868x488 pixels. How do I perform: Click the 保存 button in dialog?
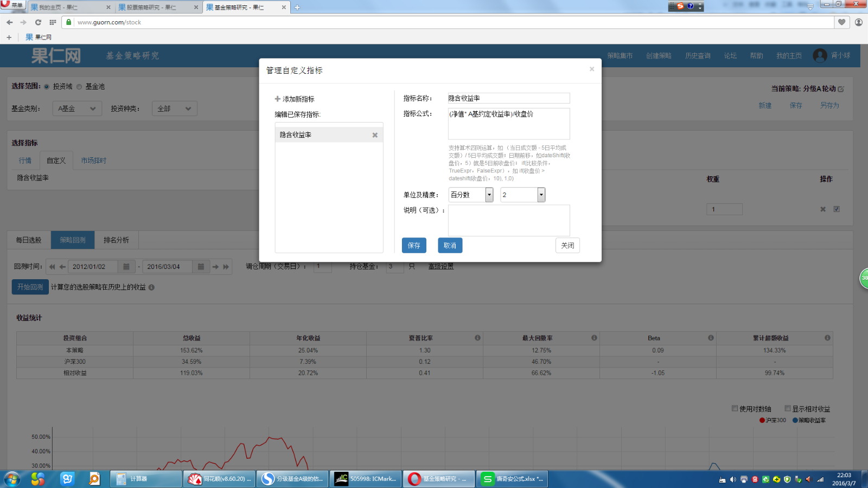pyautogui.click(x=414, y=246)
